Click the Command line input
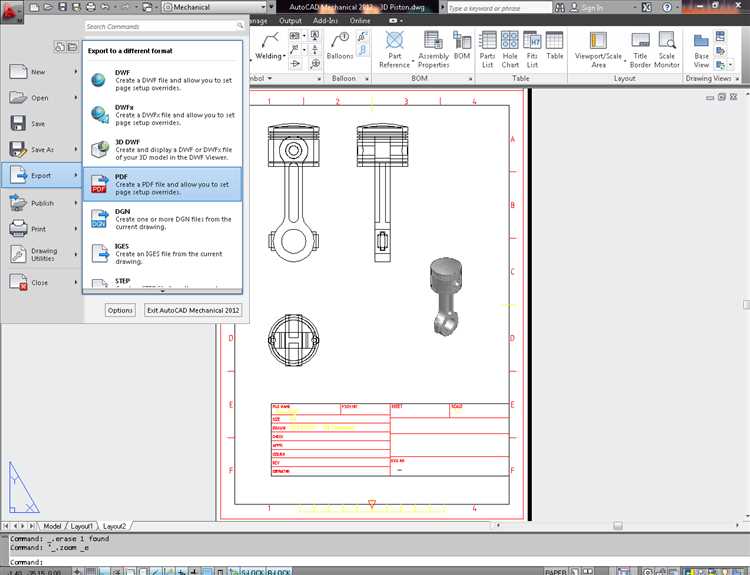The width and height of the screenshot is (750, 575). point(375,562)
